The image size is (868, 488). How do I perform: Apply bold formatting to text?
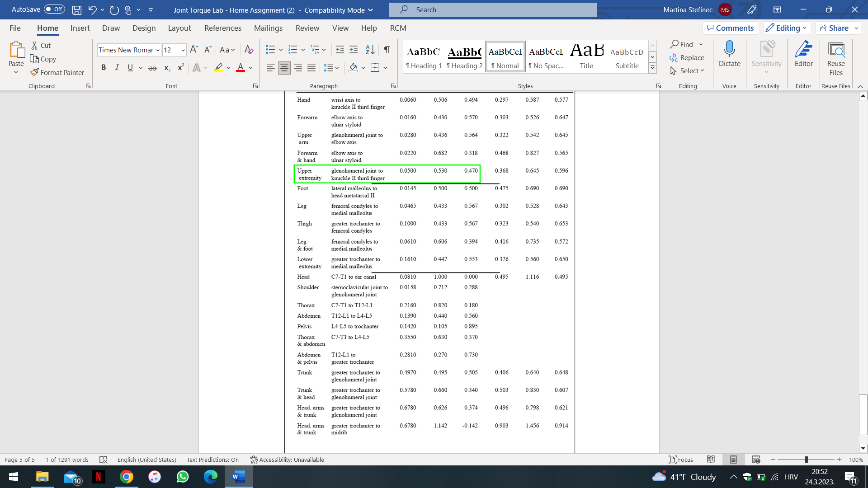(x=104, y=67)
